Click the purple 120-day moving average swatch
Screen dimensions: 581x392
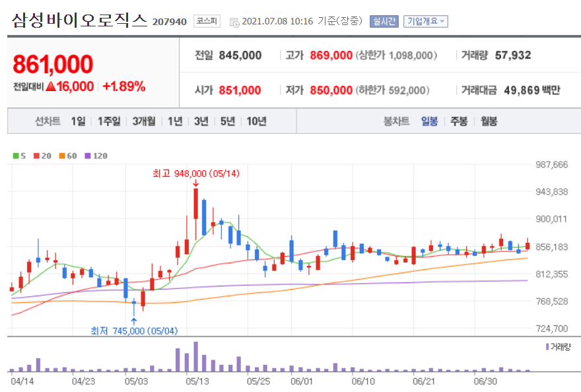(87, 156)
